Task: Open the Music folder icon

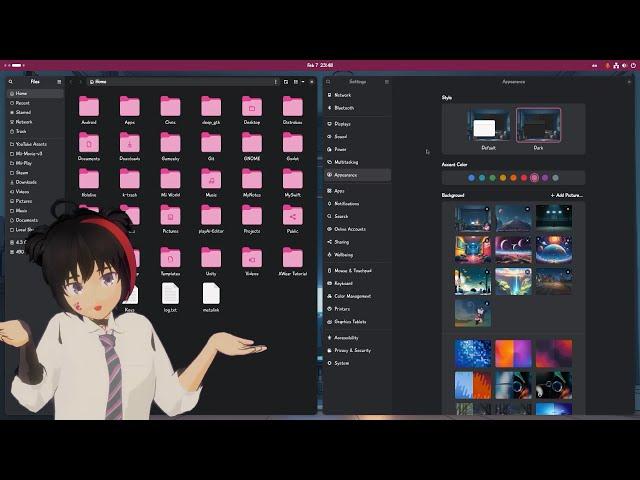Action: pyautogui.click(x=211, y=179)
